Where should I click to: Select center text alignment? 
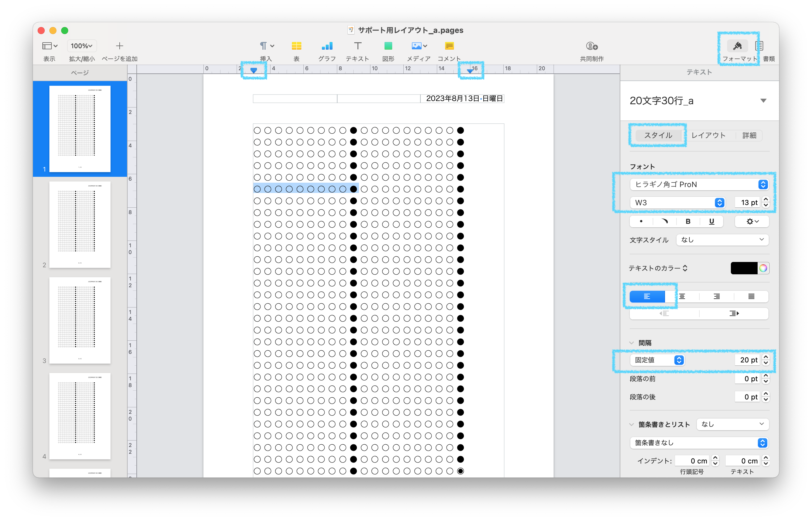pyautogui.click(x=682, y=297)
